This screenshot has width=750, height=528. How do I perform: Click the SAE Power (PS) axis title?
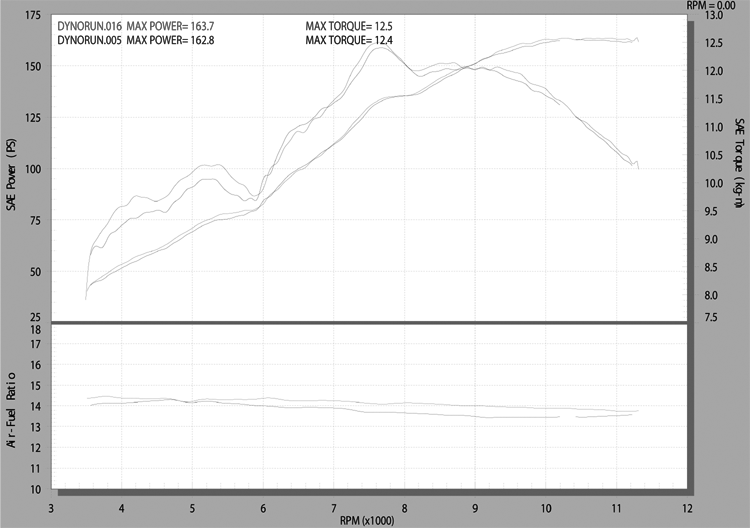(x=11, y=175)
